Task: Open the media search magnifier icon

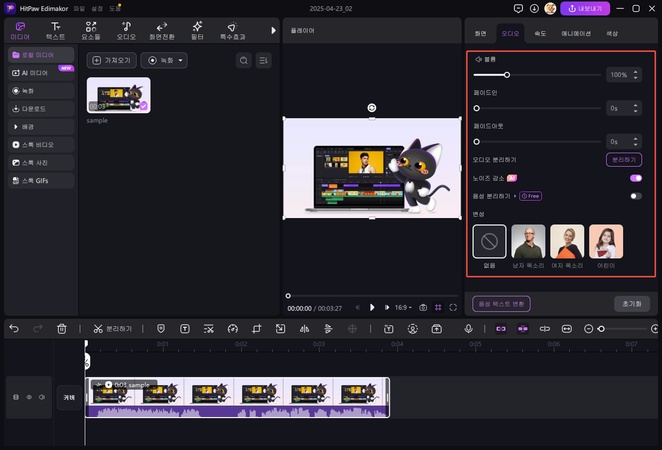Action: pyautogui.click(x=244, y=61)
